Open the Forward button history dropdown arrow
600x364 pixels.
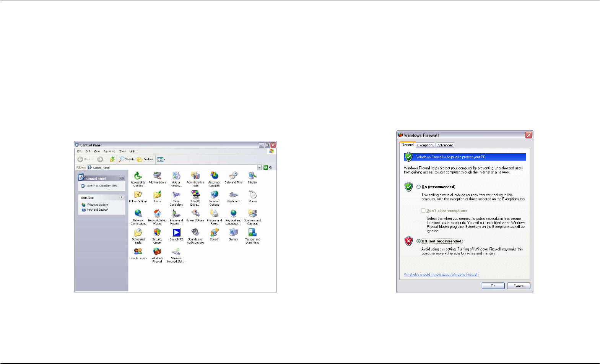coord(106,159)
